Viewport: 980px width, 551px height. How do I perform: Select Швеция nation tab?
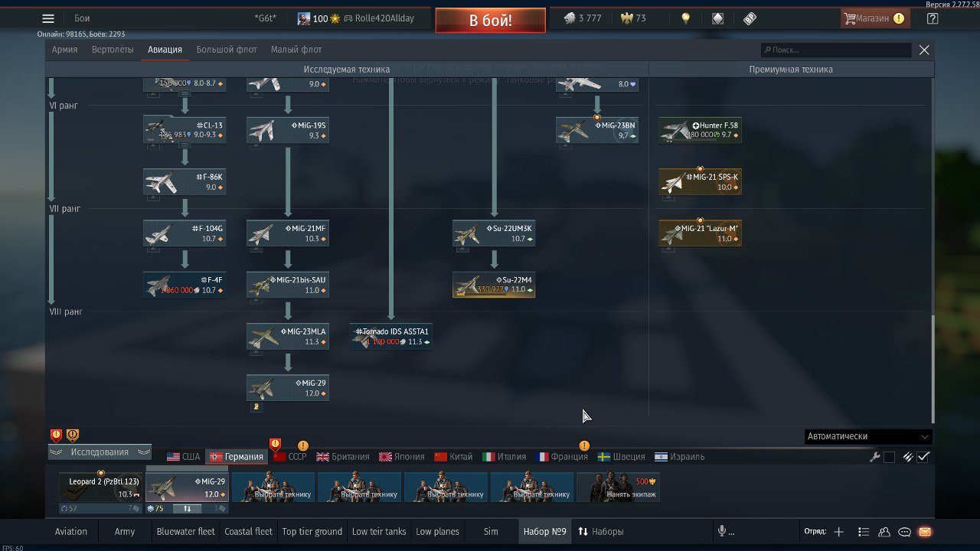tap(622, 457)
